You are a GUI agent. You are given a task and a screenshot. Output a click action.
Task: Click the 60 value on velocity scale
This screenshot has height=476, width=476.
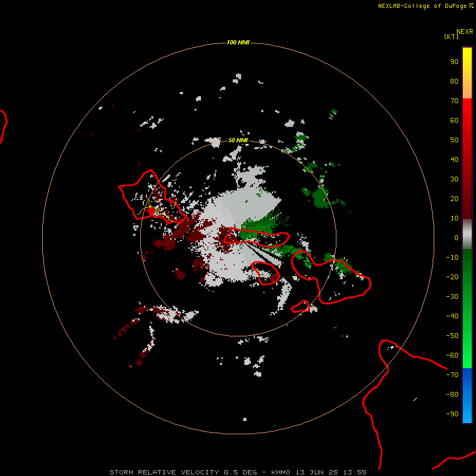click(x=454, y=121)
